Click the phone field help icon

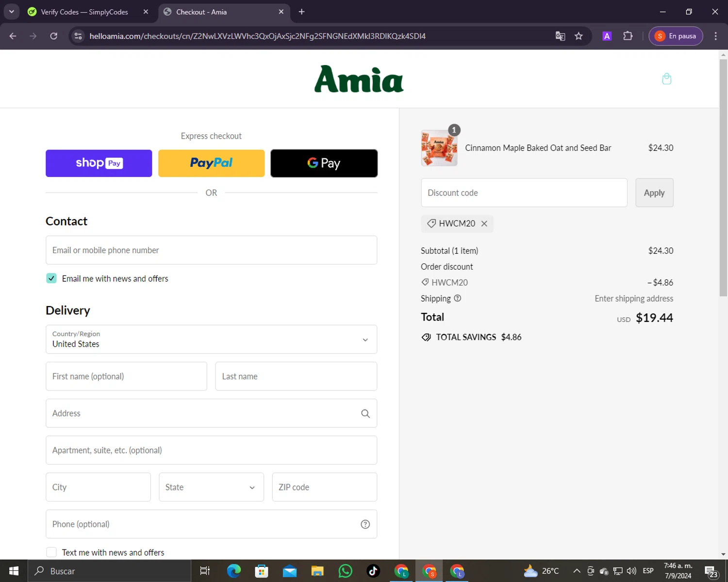click(x=365, y=524)
